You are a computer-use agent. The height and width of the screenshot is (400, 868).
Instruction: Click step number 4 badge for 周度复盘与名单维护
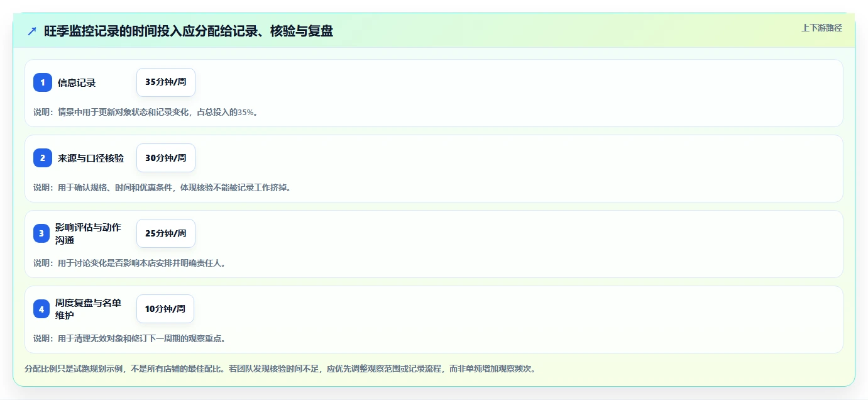(43, 309)
